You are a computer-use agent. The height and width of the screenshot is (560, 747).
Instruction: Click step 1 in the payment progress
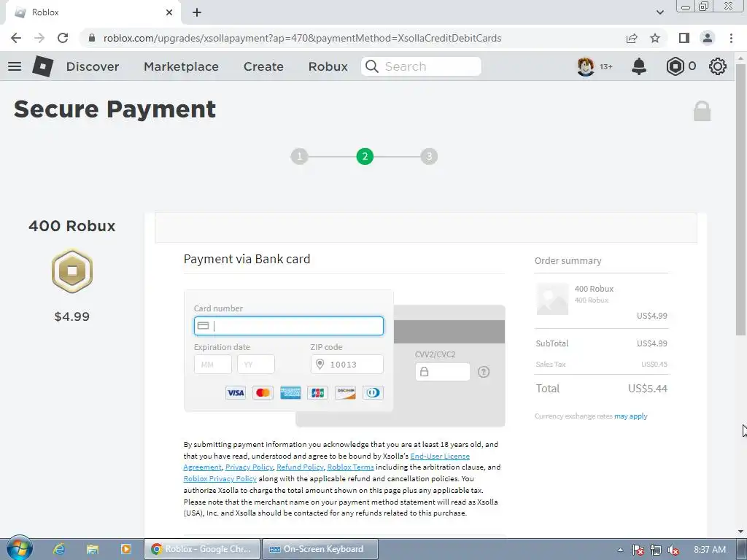pyautogui.click(x=299, y=156)
